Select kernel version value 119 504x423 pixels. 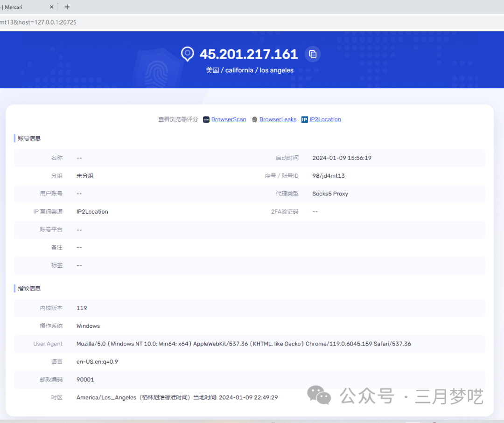(x=82, y=308)
